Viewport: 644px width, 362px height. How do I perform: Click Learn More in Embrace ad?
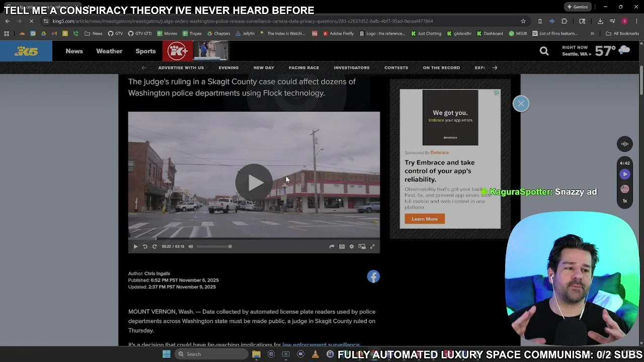pos(425,219)
